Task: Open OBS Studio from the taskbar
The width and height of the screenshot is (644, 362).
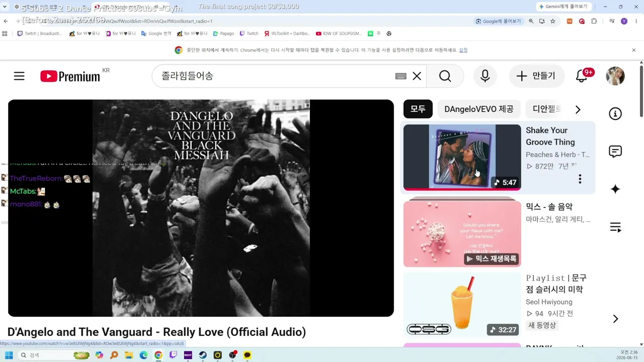Action: [232, 355]
